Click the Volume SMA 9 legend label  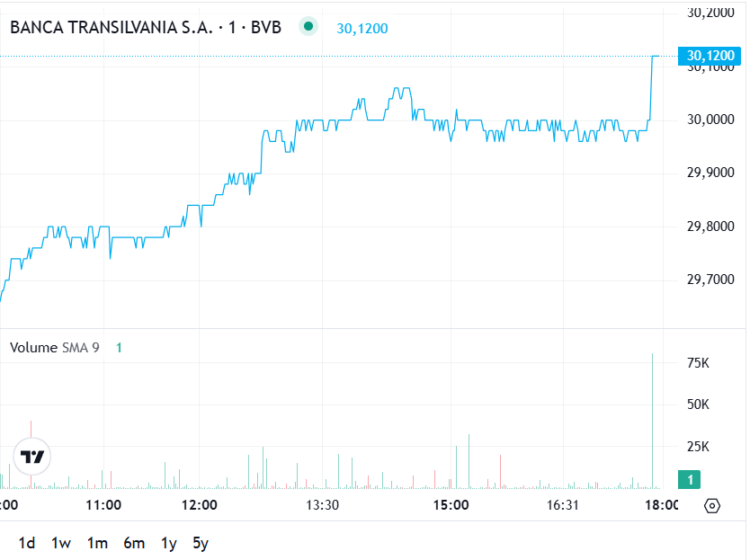(55, 348)
